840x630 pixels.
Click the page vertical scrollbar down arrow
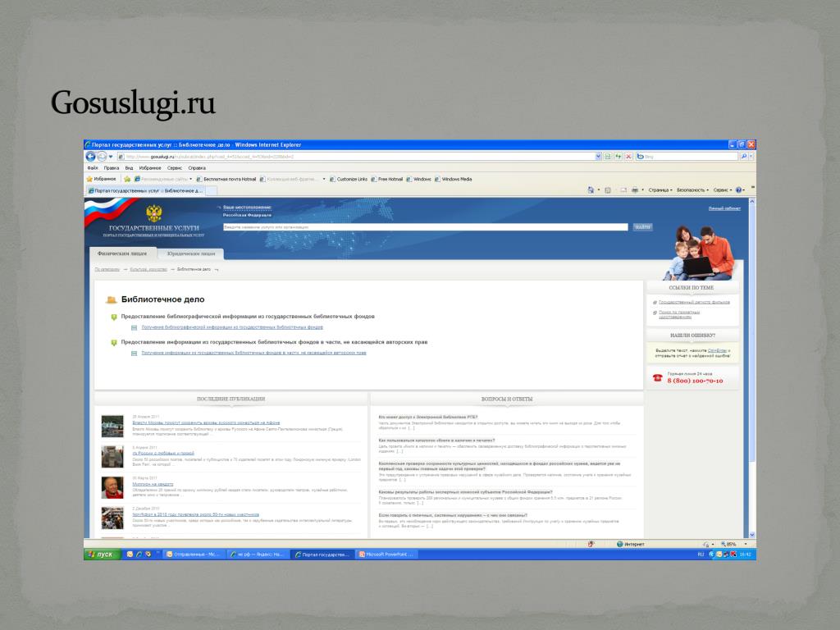[751, 535]
